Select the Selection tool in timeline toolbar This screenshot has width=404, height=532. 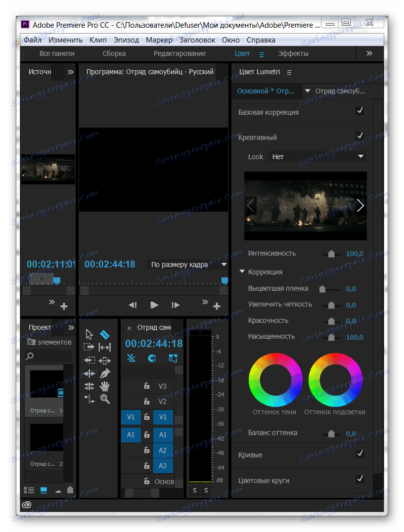pyautogui.click(x=89, y=335)
